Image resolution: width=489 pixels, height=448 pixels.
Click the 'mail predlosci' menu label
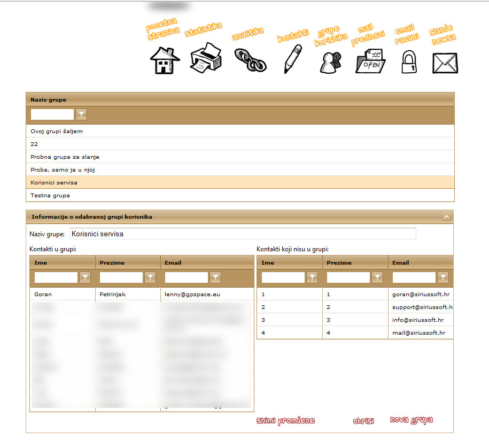(x=368, y=35)
